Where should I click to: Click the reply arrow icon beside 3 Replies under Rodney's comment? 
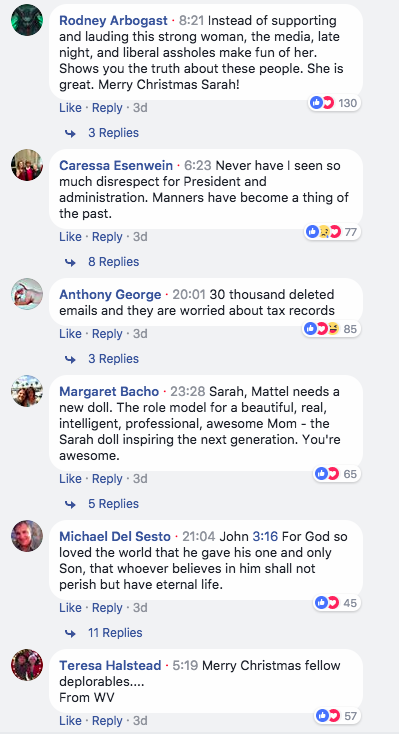(71, 133)
